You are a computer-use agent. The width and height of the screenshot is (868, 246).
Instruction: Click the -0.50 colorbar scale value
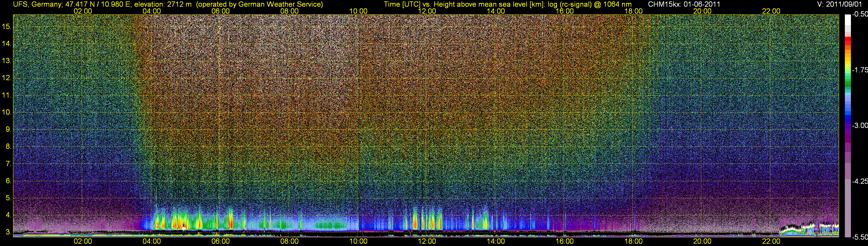pos(860,14)
